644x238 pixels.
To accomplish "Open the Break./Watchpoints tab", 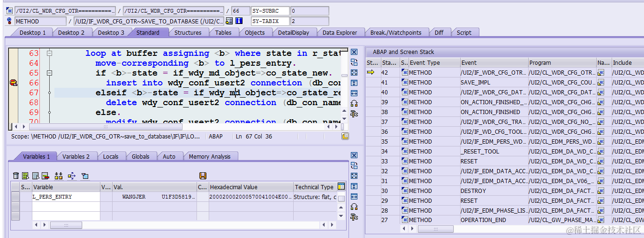I will 396,32.
